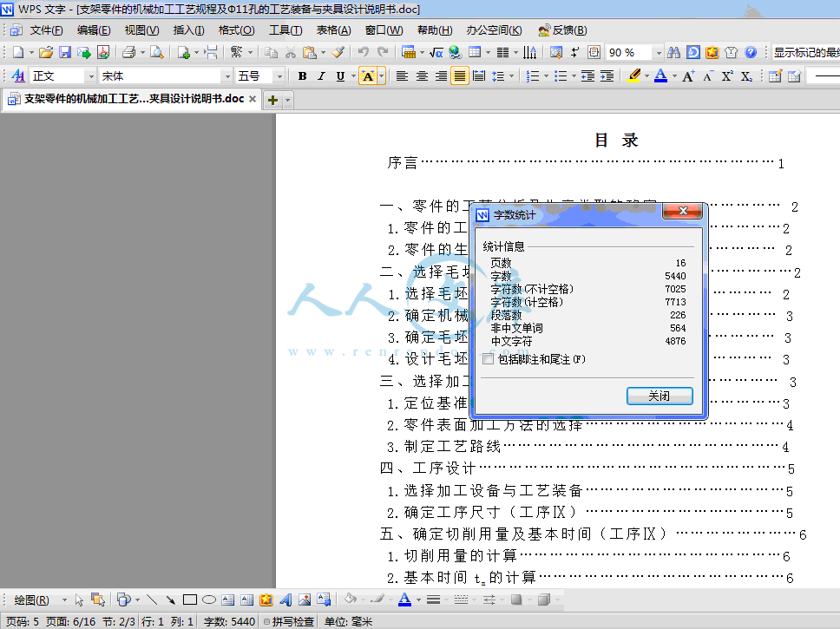Toggle the character border A button
The image size is (840, 629).
tap(368, 76)
